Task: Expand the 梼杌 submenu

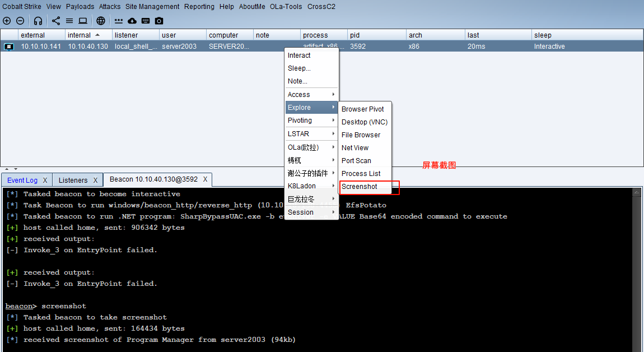Action: pos(311,160)
